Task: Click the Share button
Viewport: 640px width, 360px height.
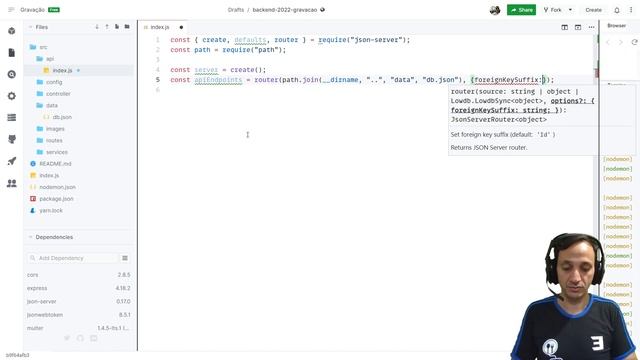Action: click(x=521, y=10)
